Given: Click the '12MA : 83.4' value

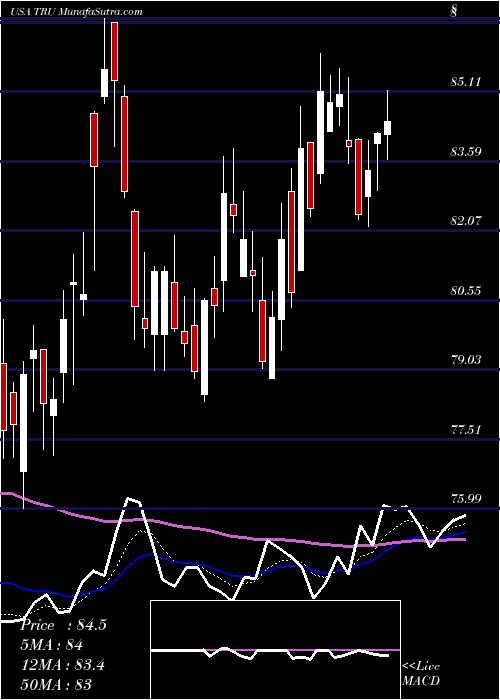Looking at the screenshot, I should tap(62, 665).
